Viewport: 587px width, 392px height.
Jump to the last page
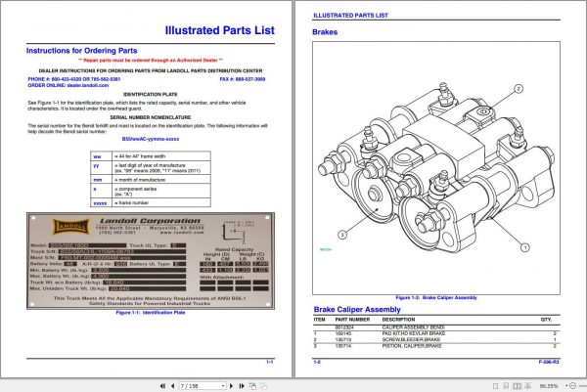pyautogui.click(x=242, y=385)
